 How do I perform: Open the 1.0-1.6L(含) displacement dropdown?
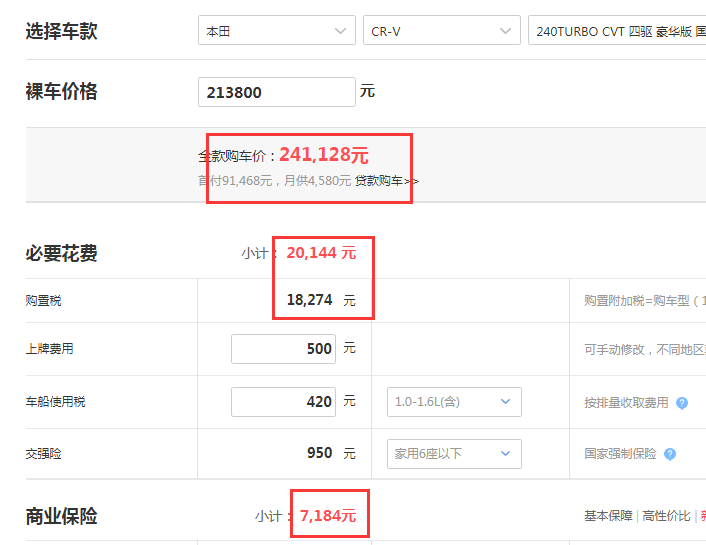[454, 401]
